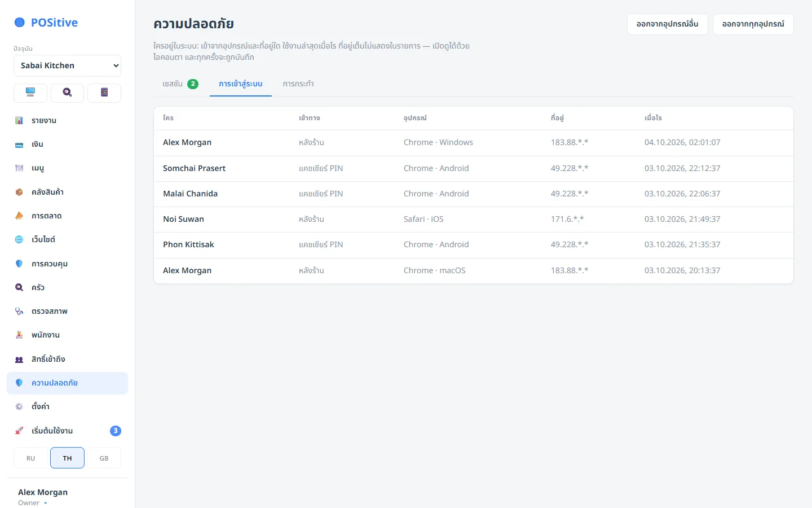Select the TH language option
Viewport: 812px width, 508px height.
point(67,458)
